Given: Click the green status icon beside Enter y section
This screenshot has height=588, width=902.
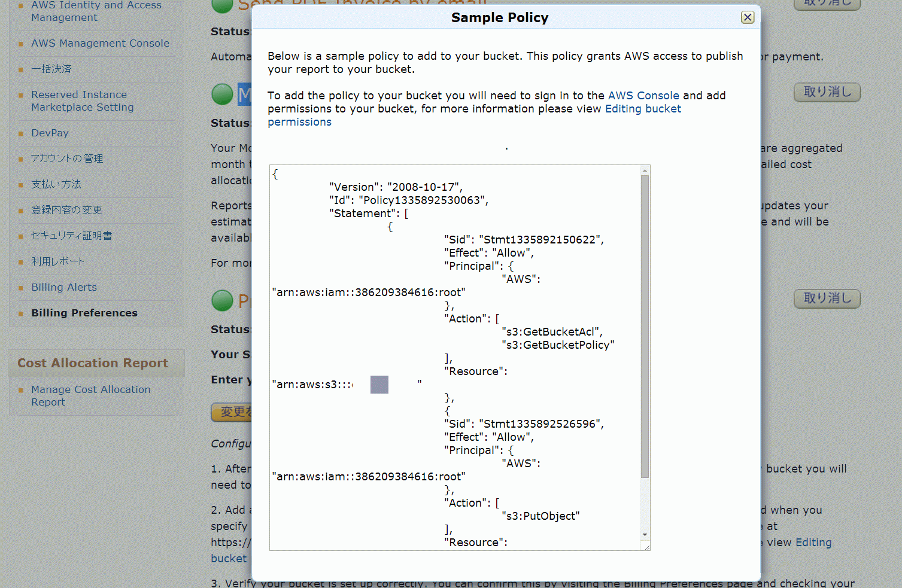Looking at the screenshot, I should tap(222, 300).
